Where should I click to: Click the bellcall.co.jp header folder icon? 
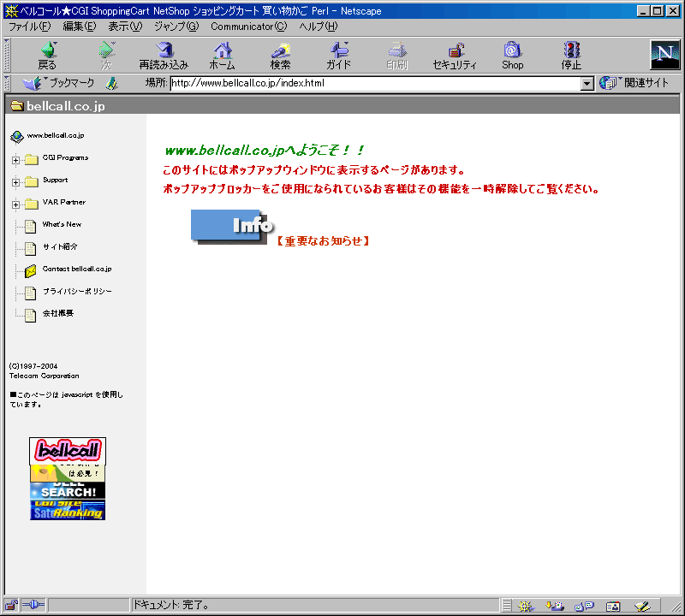(x=17, y=105)
